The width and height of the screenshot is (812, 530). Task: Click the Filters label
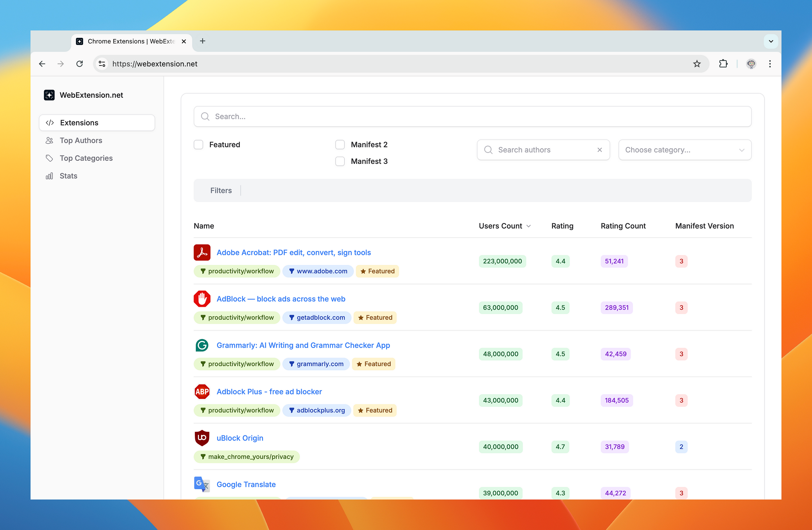[x=221, y=190]
